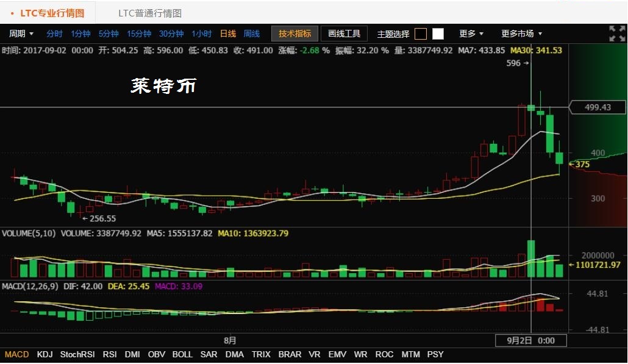
Task: Open the 周期 dropdown menu
Action: pyautogui.click(x=21, y=34)
